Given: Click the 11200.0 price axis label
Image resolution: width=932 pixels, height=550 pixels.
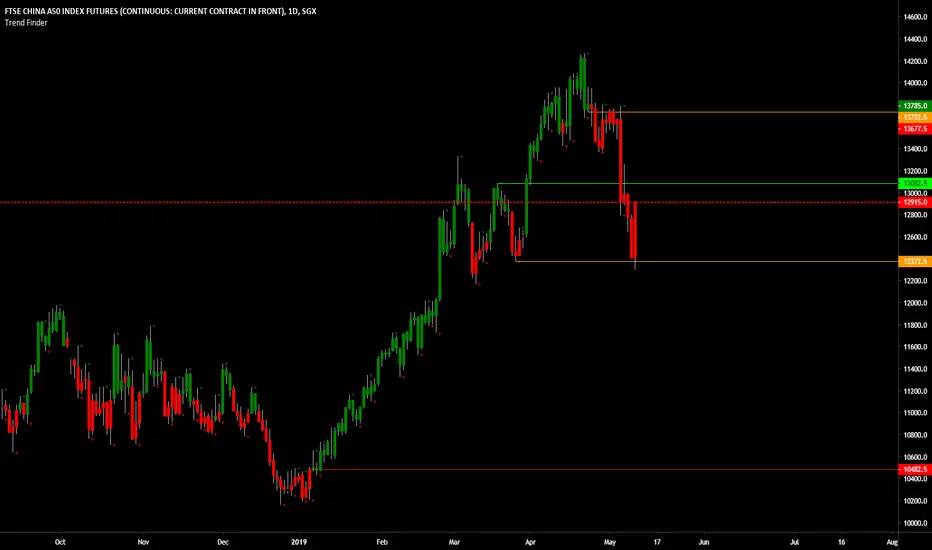Looking at the screenshot, I should point(916,391).
